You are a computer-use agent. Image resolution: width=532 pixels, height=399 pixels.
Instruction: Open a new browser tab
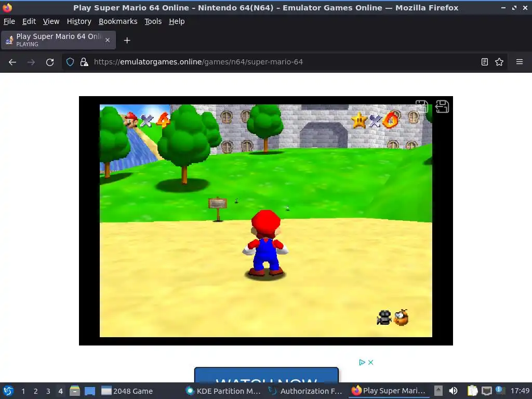tap(127, 41)
